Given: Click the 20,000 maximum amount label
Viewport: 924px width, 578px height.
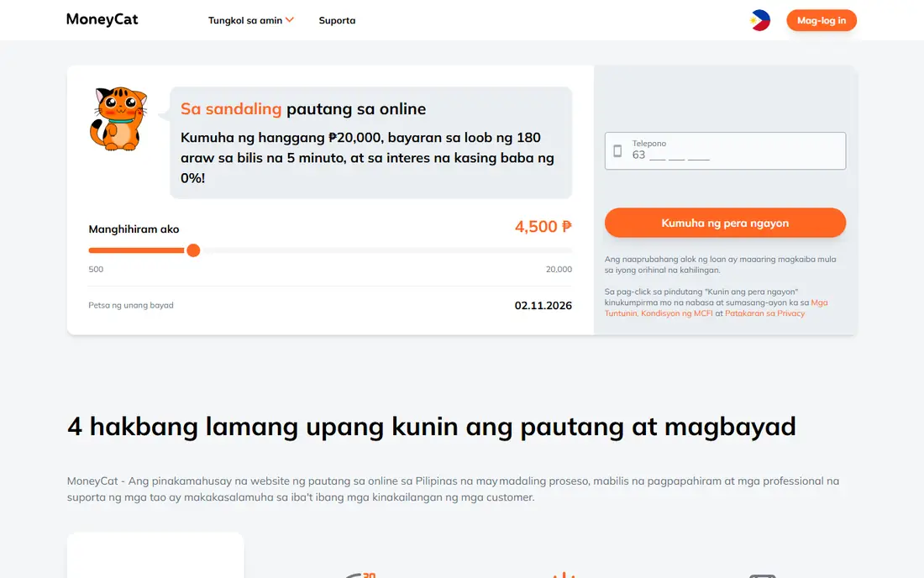Looking at the screenshot, I should tap(559, 270).
